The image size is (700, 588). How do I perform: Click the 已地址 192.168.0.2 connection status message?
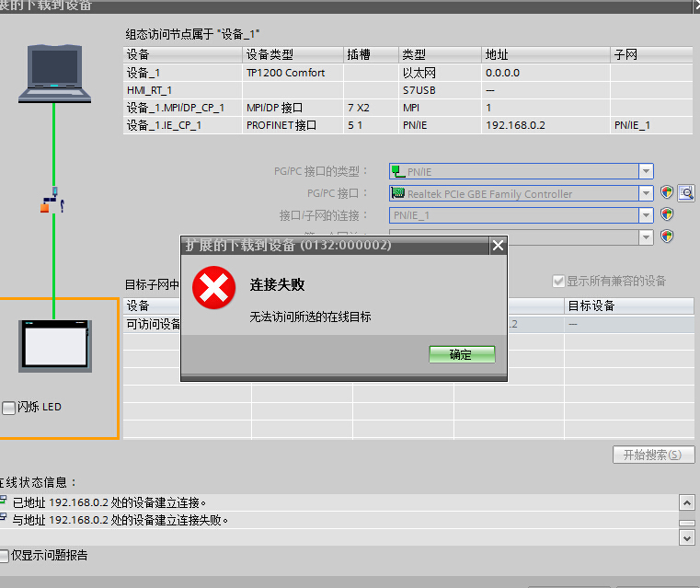click(109, 502)
